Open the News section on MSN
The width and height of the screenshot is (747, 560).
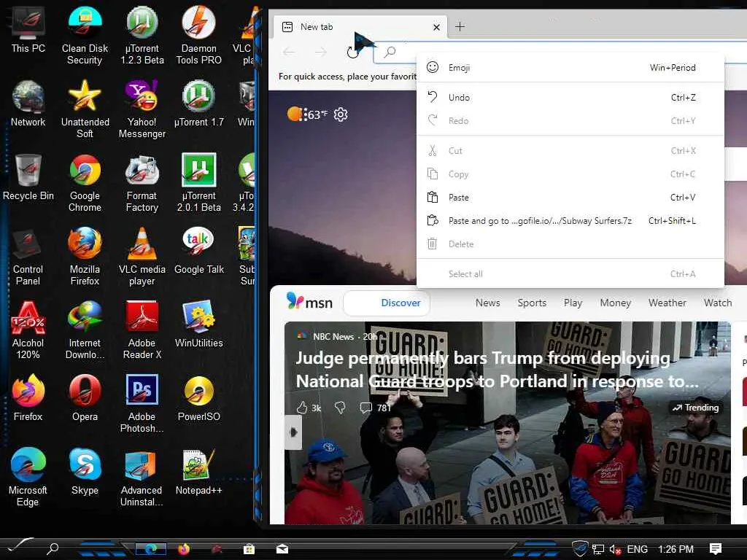(x=487, y=303)
